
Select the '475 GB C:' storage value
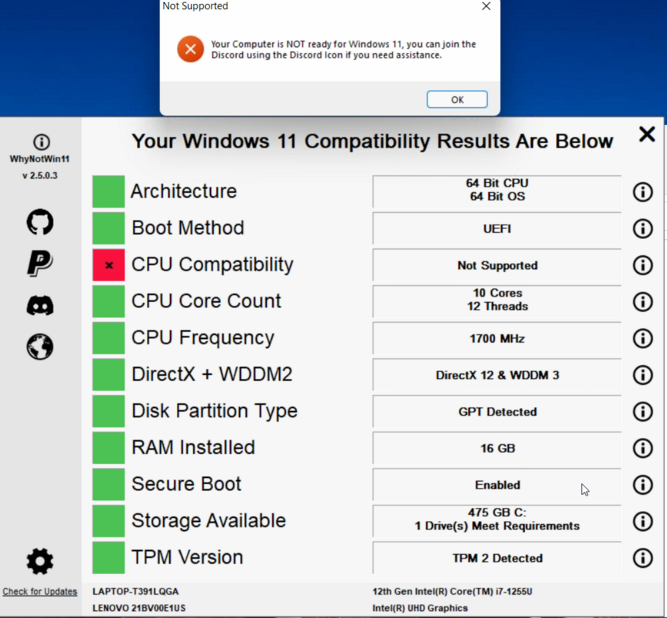(497, 521)
